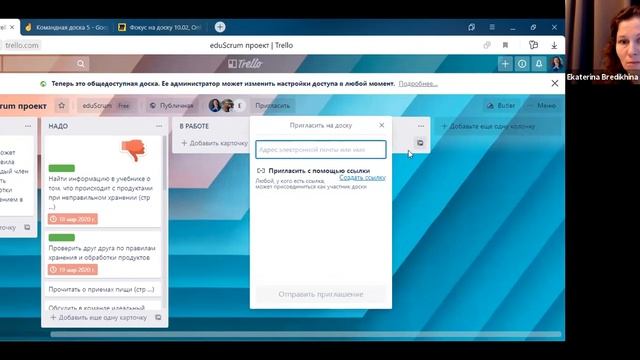Add a card to В РАБОТЕ list
The height and width of the screenshot is (360, 640).
214,143
